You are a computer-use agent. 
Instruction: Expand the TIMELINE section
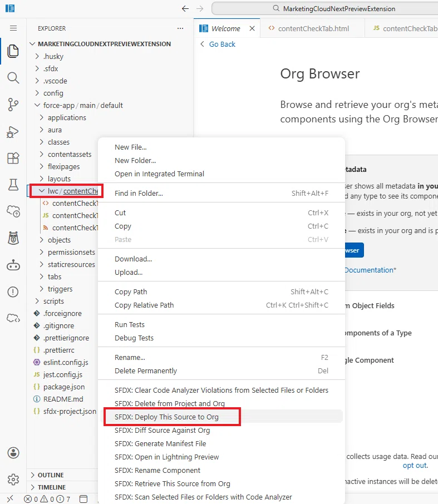tap(51, 487)
